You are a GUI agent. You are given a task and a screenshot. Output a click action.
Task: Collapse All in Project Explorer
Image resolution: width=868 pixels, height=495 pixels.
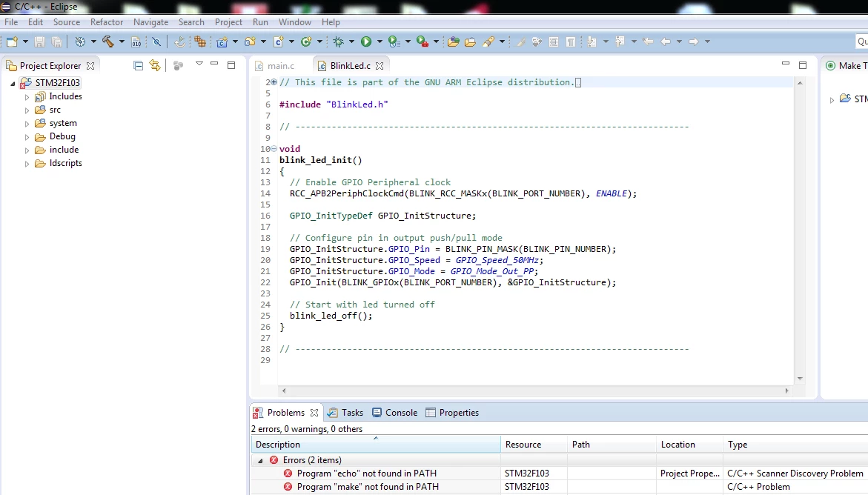[139, 66]
